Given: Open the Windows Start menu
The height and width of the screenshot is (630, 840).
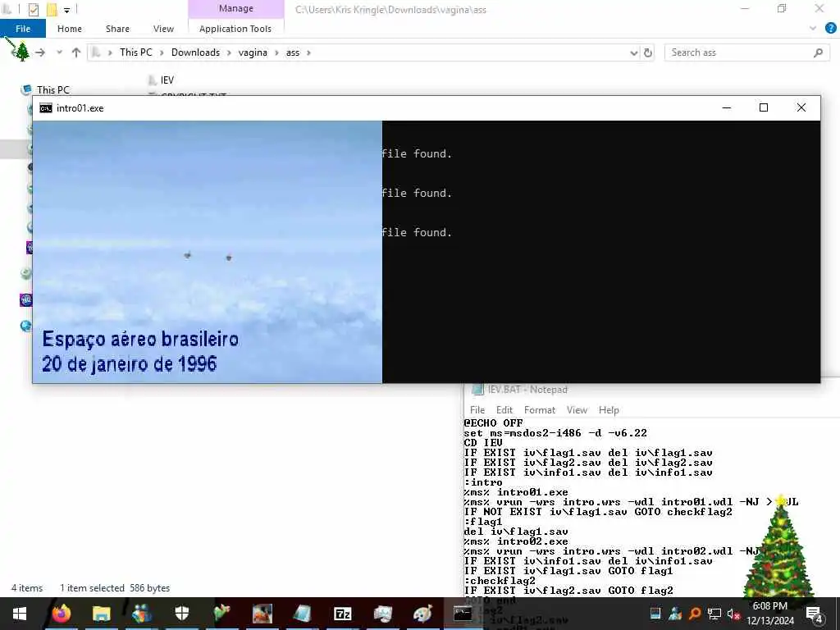Looking at the screenshot, I should [x=20, y=614].
